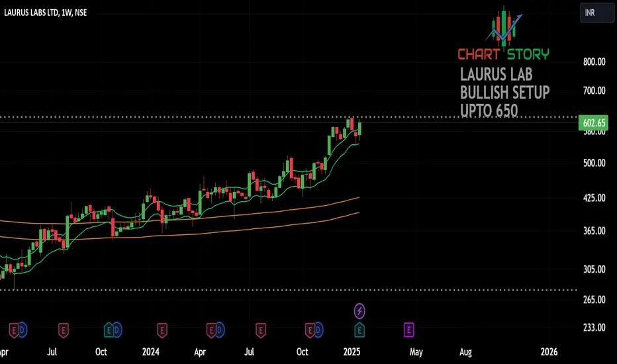Click the Aug time axis label
Viewport: 617px width, 364px height.
[465, 352]
